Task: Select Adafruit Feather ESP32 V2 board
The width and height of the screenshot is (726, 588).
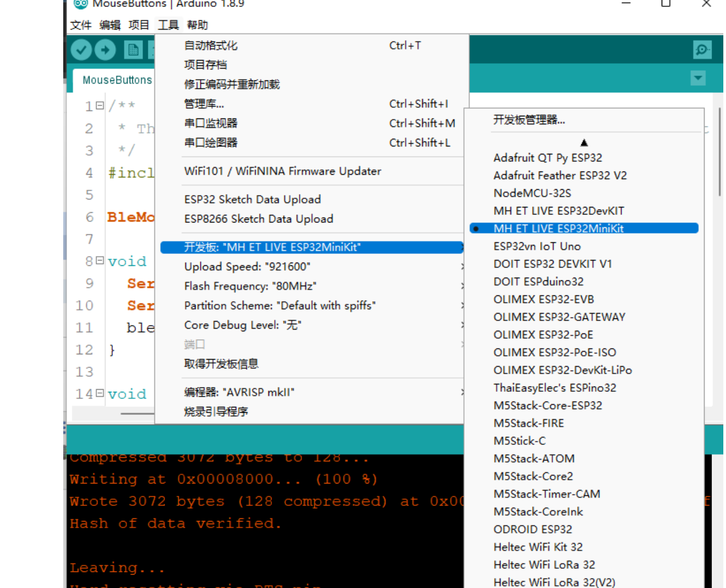Action: 584,175
